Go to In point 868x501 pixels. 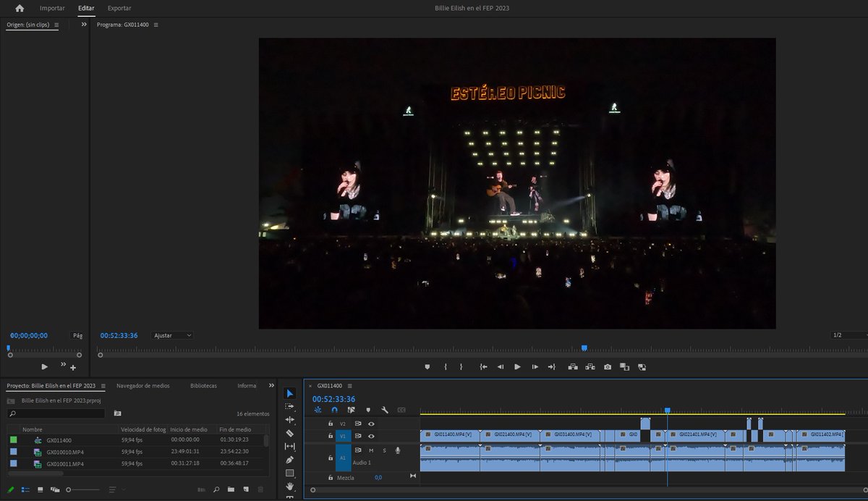click(483, 367)
